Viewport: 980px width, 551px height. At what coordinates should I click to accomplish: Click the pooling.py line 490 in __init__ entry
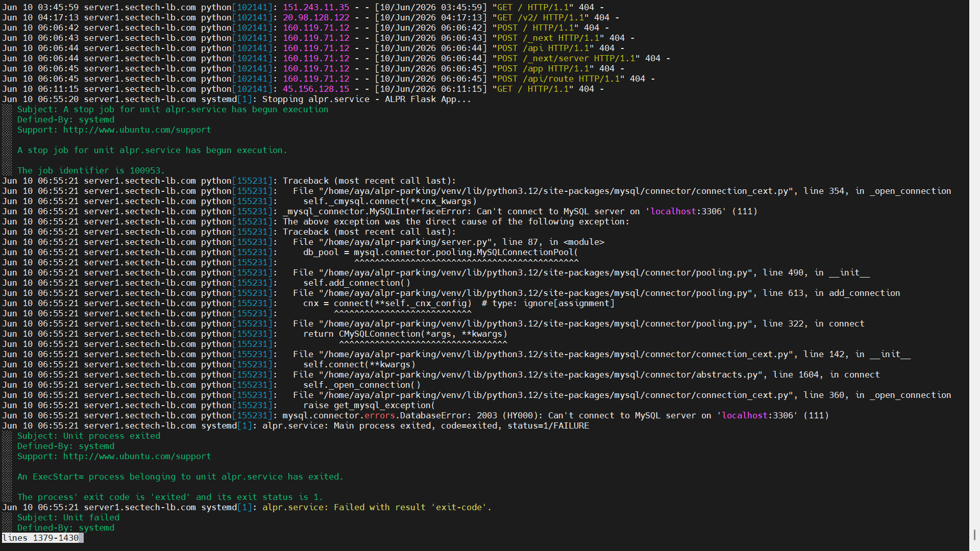click(581, 272)
